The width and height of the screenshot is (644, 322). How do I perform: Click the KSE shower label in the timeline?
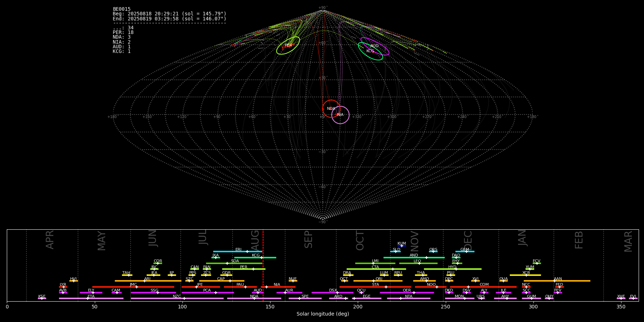tap(42, 297)
